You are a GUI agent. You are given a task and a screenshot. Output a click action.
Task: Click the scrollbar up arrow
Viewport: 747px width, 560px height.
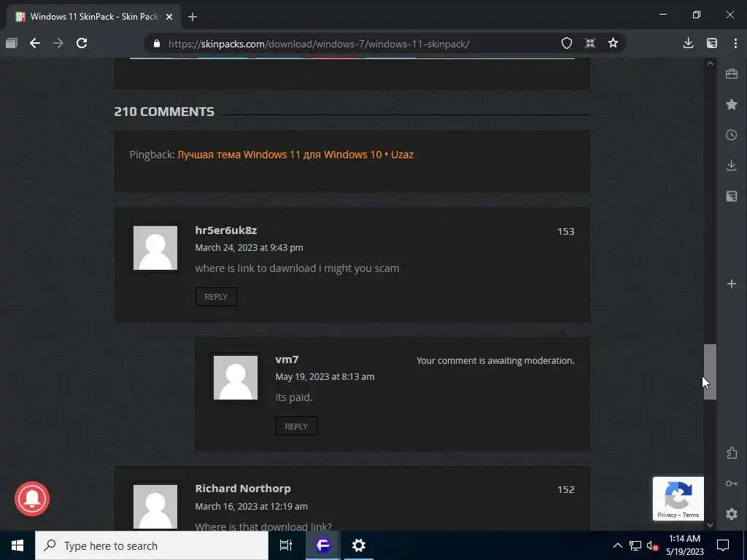pos(710,63)
